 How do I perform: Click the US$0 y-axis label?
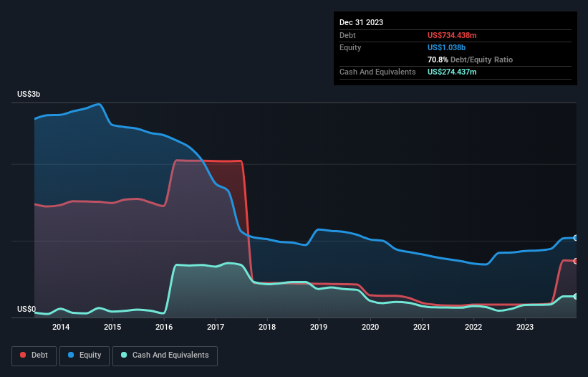click(x=26, y=309)
